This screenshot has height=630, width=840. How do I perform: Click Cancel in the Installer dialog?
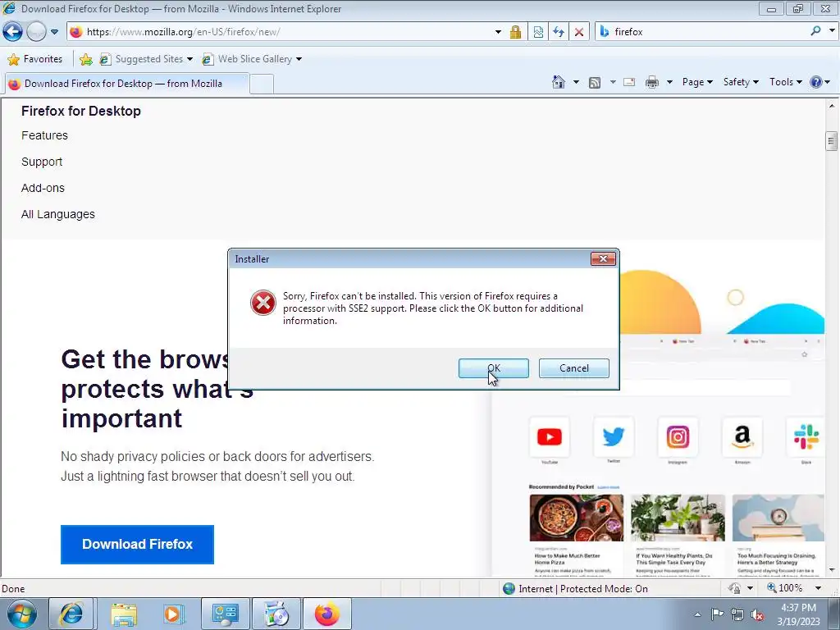pyautogui.click(x=573, y=368)
